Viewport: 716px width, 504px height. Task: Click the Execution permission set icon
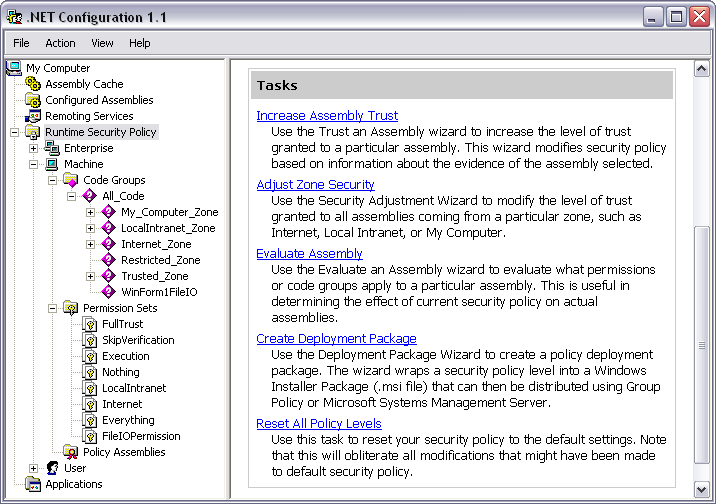[90, 356]
